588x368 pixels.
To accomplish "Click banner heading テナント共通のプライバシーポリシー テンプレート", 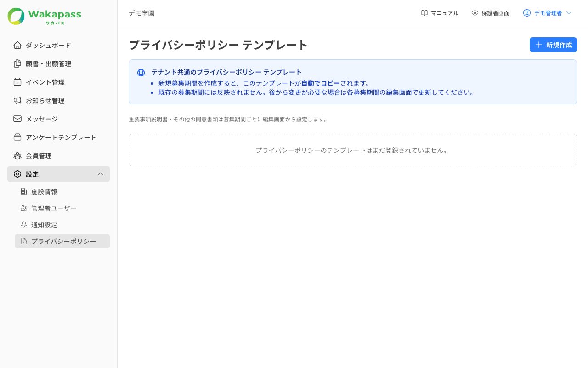I will pos(226,72).
